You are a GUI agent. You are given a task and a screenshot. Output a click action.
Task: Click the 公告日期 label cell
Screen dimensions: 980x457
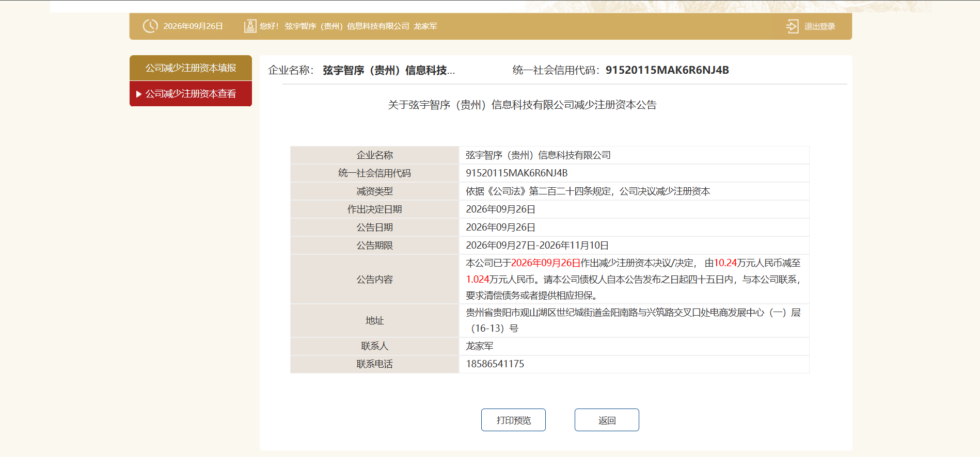click(x=375, y=227)
